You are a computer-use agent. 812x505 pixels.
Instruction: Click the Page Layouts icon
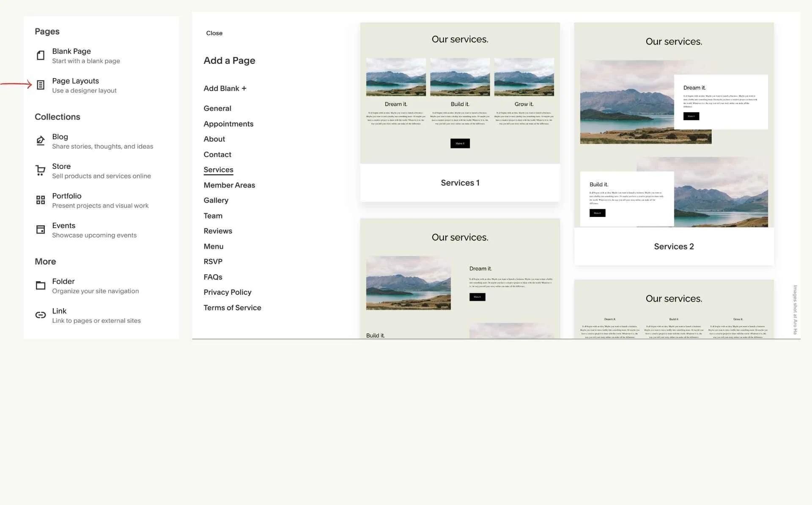point(41,85)
